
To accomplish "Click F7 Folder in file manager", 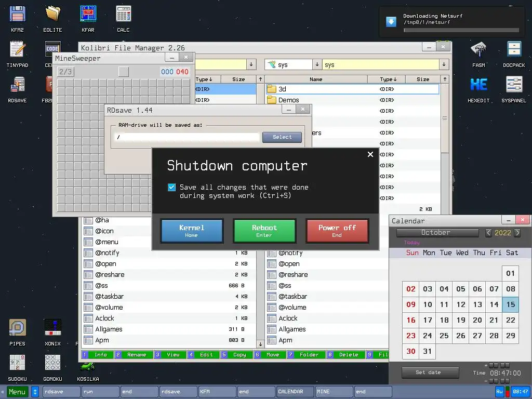I will point(305,354).
